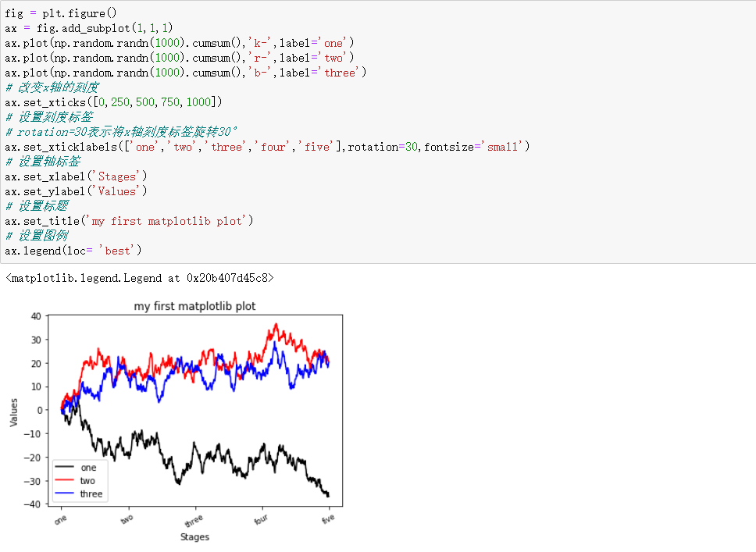Click the ax.plot line with label='two'
The height and width of the screenshot is (552, 756).
tap(180, 59)
